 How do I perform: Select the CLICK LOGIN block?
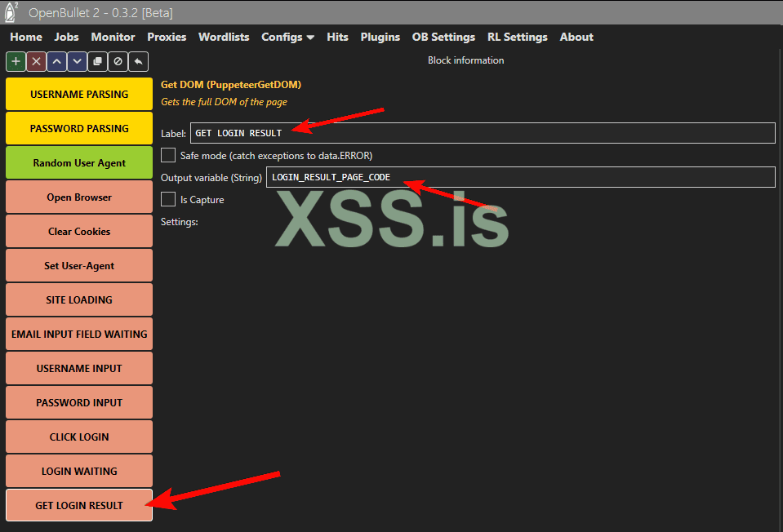click(x=79, y=437)
